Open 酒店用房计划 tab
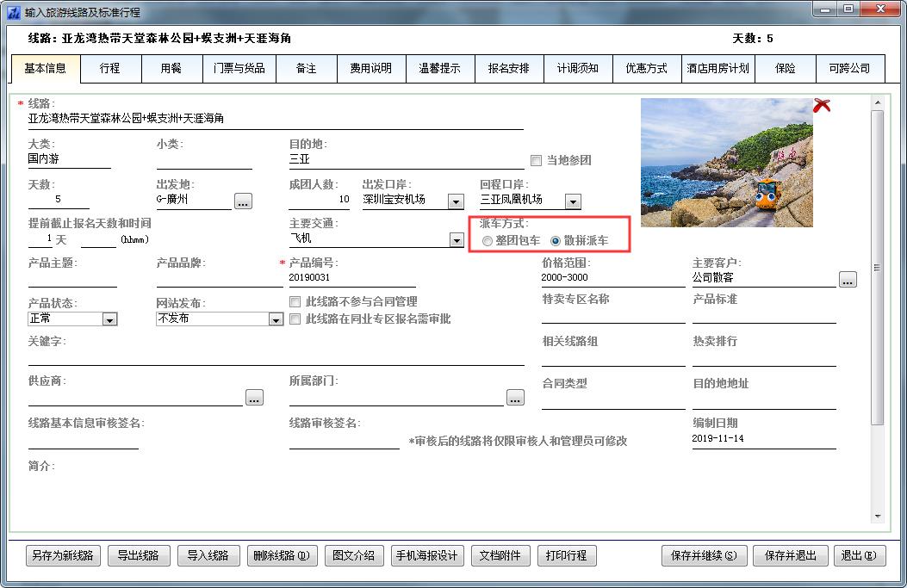This screenshot has height=588, width=907. point(718,68)
